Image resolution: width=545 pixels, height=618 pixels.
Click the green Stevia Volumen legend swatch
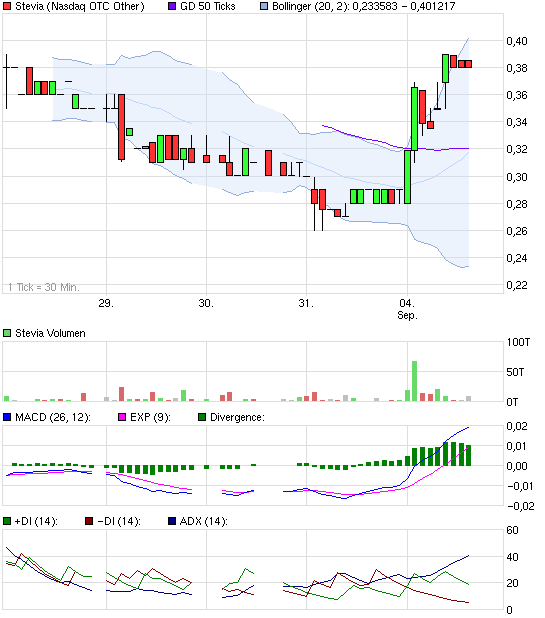tap(7, 333)
